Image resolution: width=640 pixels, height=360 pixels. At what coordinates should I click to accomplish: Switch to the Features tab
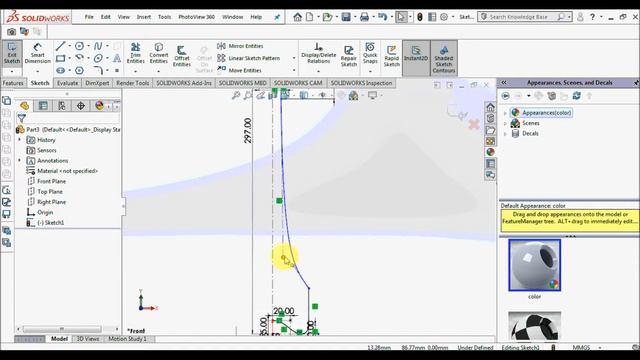(13, 83)
